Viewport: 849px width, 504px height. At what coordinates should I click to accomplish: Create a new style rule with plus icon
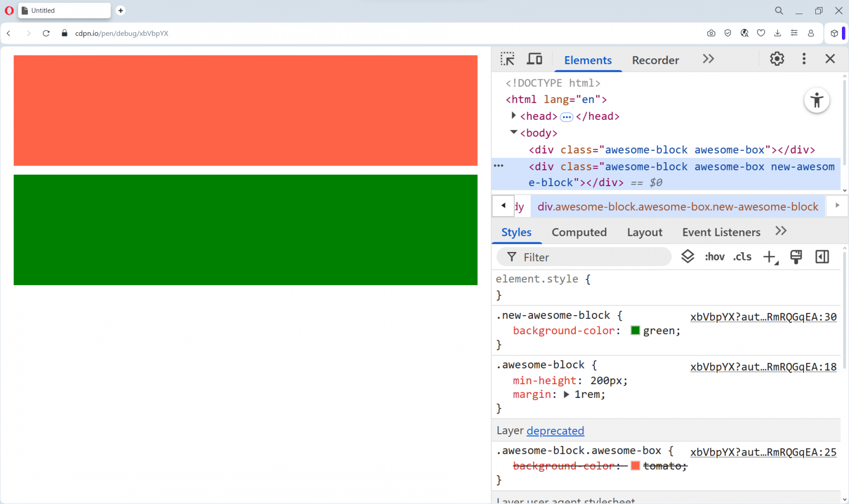coord(770,256)
